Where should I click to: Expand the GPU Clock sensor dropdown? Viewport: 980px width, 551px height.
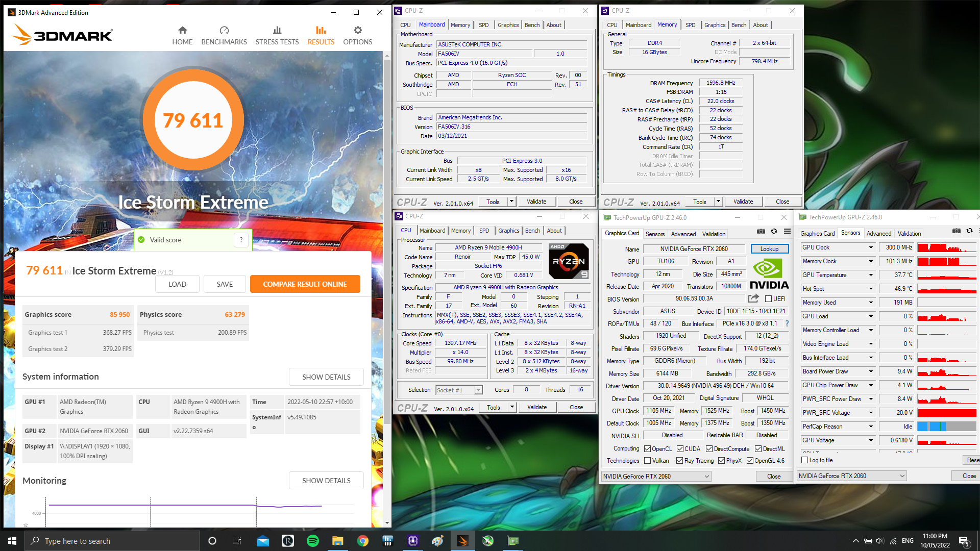(x=871, y=247)
